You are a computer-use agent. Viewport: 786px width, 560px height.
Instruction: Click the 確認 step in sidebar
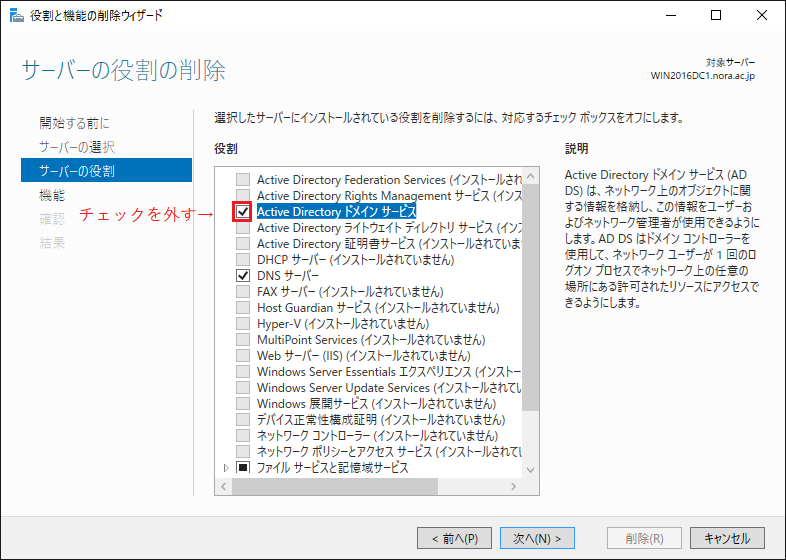tap(52, 220)
